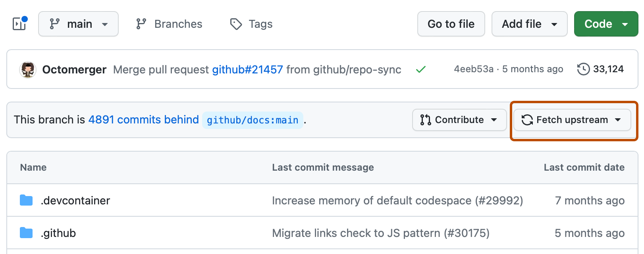Open commit hash 4eeb53a
Screen dimensions: 644x254
(x=474, y=69)
